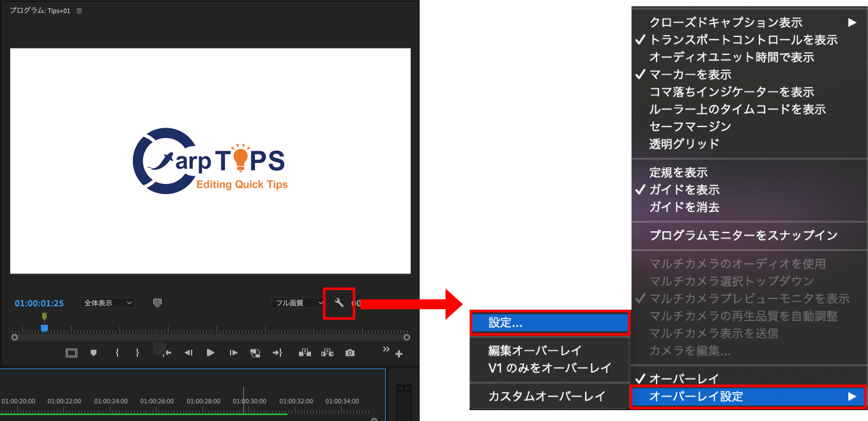Expand the オーバーレイ設定 submenu
Image resolution: width=868 pixels, height=421 pixels.
(750, 396)
